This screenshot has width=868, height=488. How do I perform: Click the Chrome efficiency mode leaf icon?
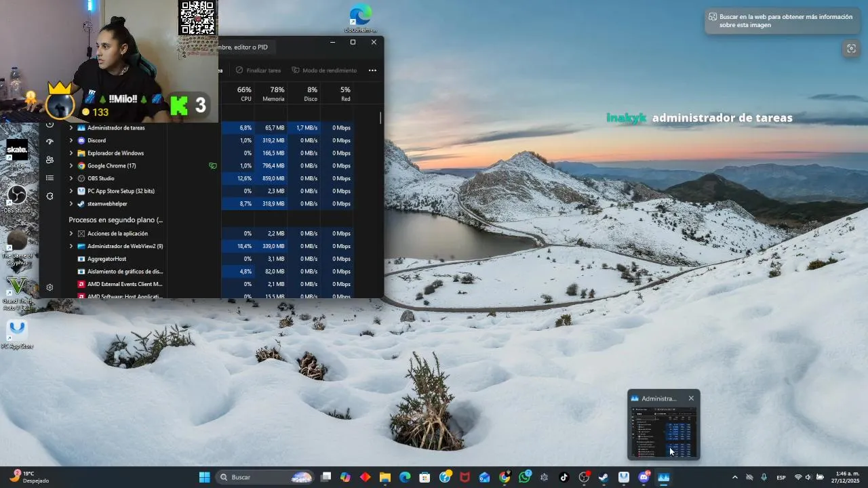[x=213, y=165]
